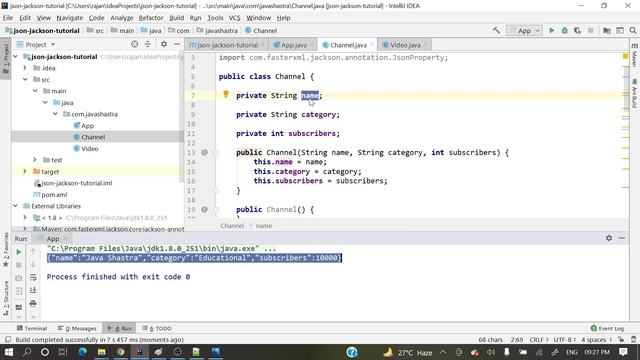Open Edge browser from taskbar
Screen dimensions: 640x360
pos(82,352)
